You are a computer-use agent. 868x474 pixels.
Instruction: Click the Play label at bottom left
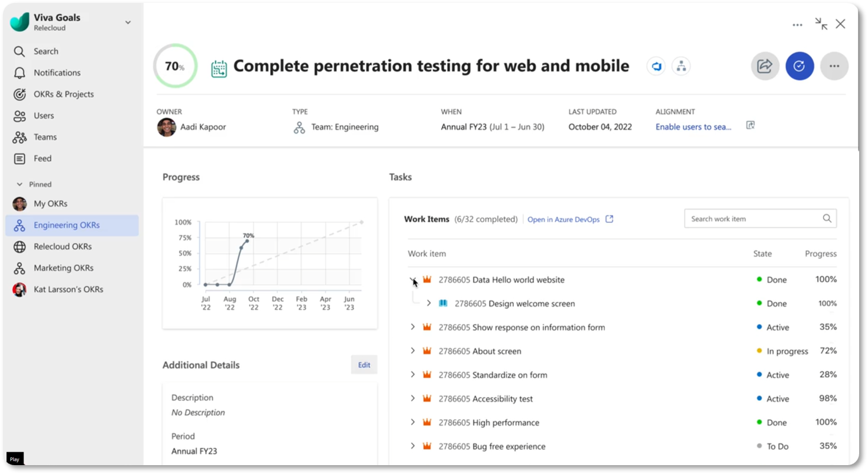[x=15, y=459]
